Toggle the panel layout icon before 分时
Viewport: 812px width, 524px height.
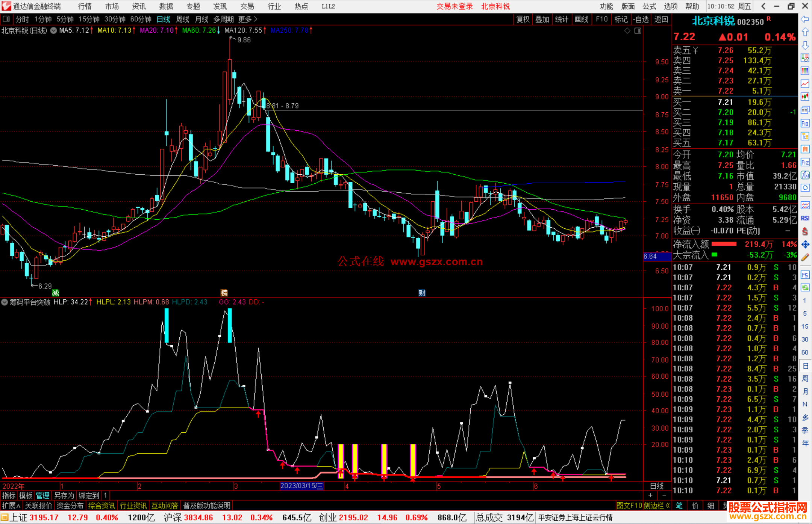click(6, 19)
